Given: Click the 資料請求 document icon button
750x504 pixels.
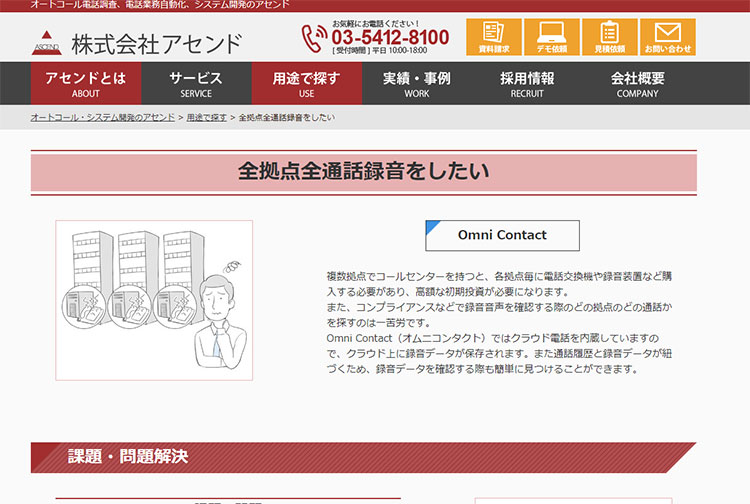Looking at the screenshot, I should pos(494,37).
